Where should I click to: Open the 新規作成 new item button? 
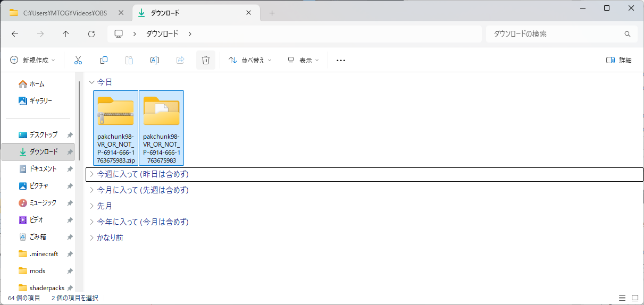tap(32, 60)
